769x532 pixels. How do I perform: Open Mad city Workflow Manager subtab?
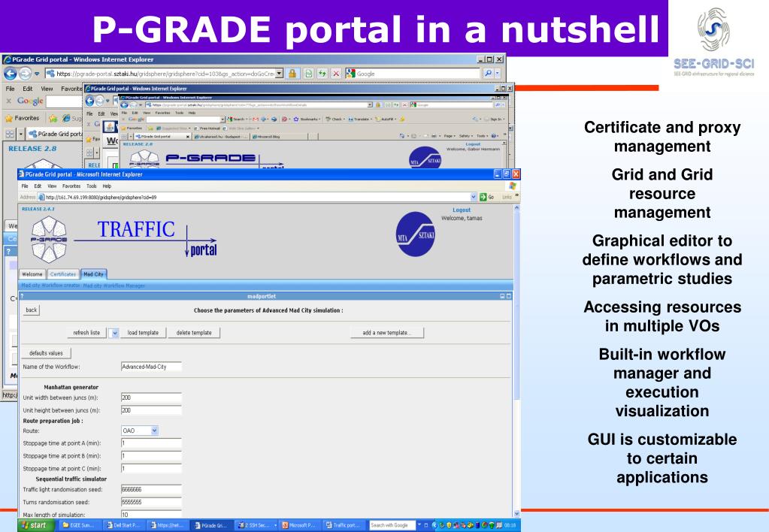(114, 286)
